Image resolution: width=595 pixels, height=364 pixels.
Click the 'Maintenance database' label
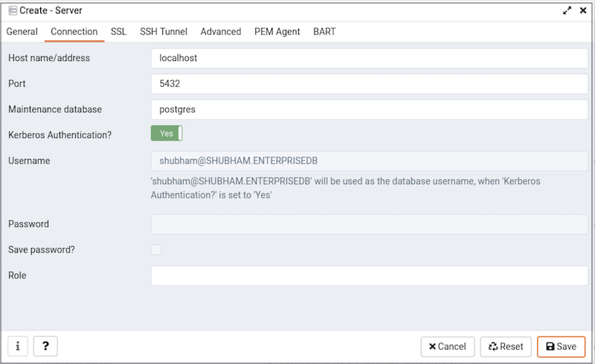[55, 109]
